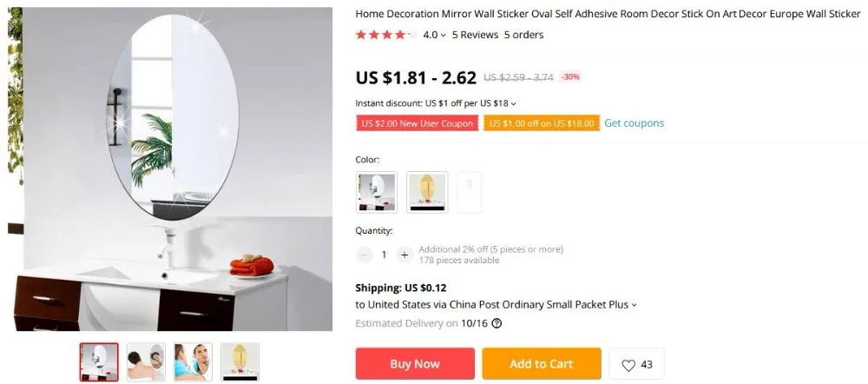
Task: Select the third color option
Action: [x=470, y=192]
